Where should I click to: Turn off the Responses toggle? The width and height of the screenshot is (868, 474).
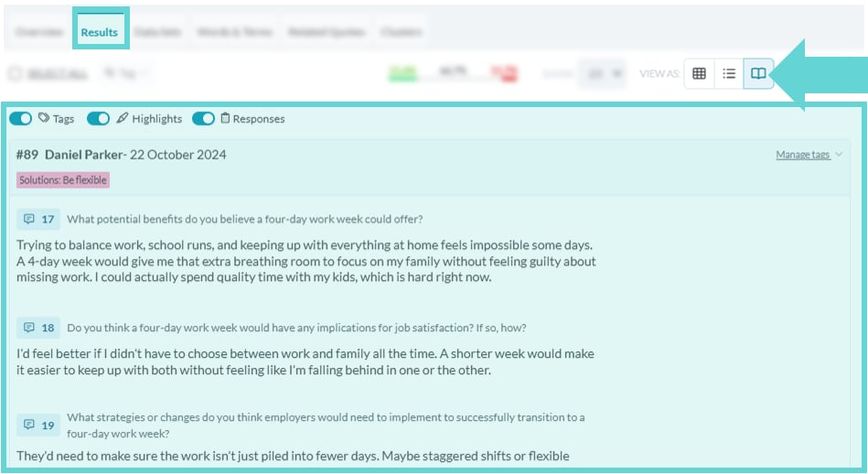203,119
